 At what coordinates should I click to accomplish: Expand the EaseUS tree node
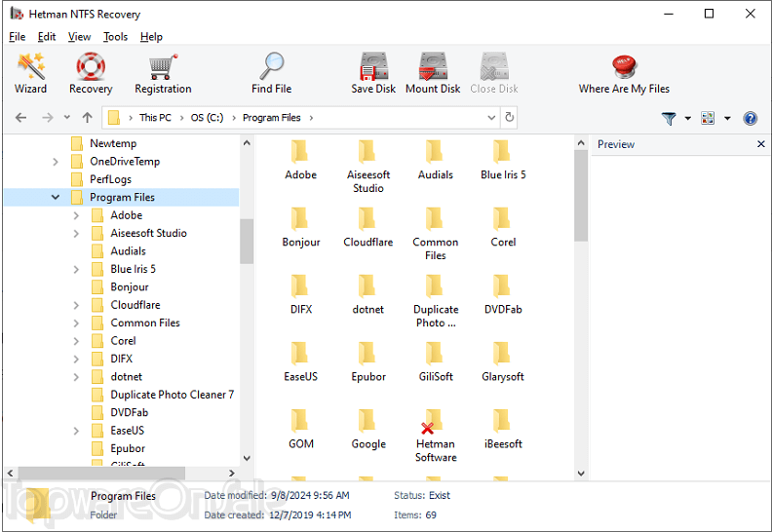[76, 431]
